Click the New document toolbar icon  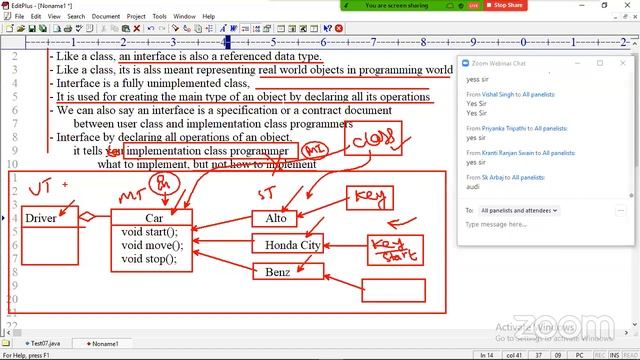point(9,29)
